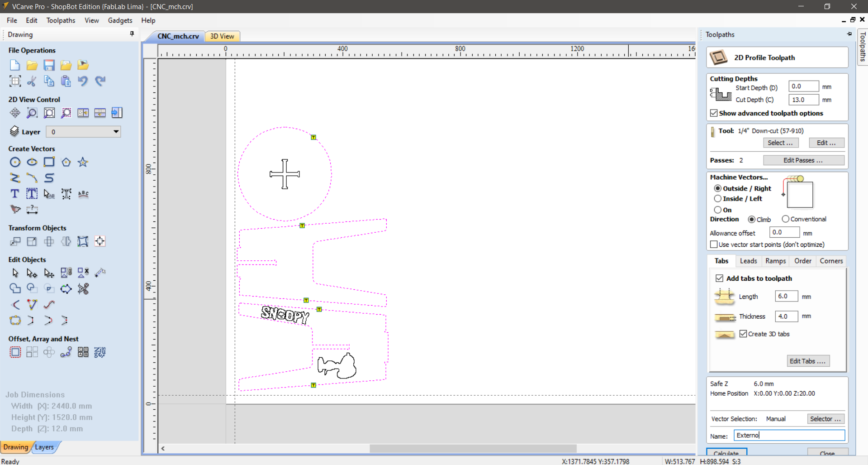The image size is (868, 465).
Task: Pin the Toolpaths panel
Action: point(849,34)
